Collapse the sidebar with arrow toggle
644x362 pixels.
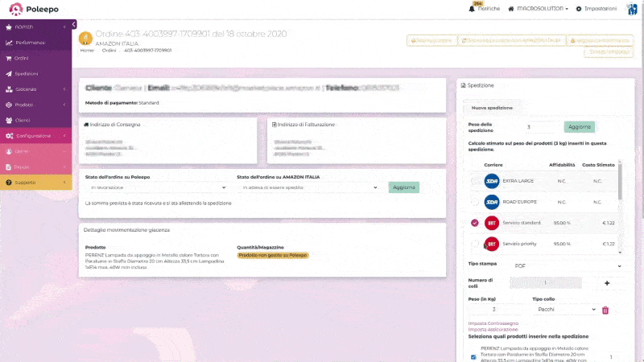[x=74, y=26]
